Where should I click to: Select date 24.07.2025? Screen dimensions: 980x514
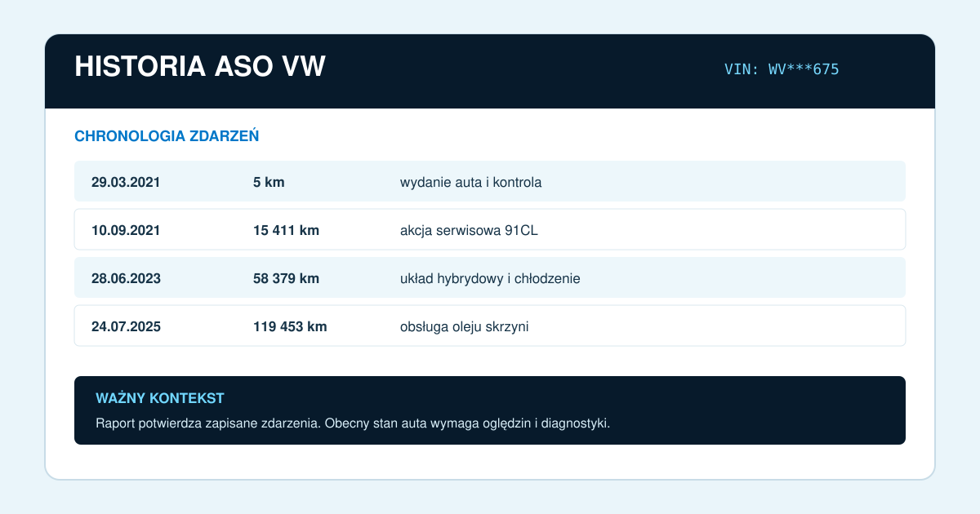click(x=126, y=326)
